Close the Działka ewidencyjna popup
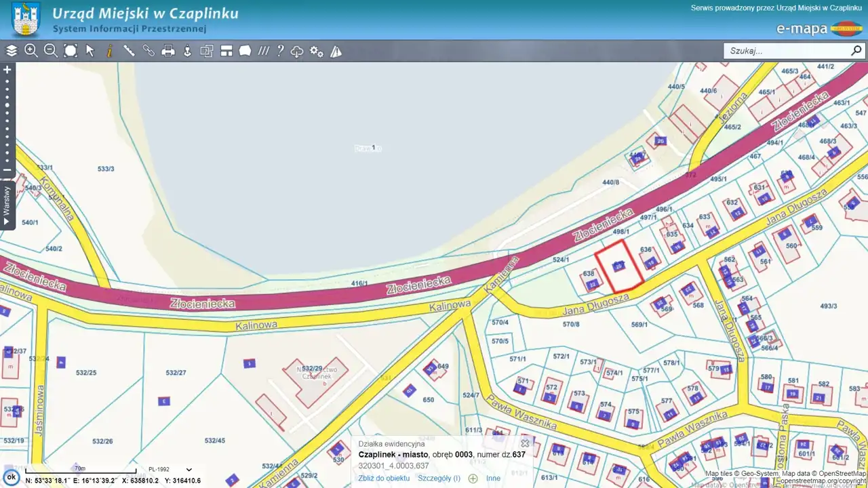This screenshot has height=488, width=868. [525, 443]
